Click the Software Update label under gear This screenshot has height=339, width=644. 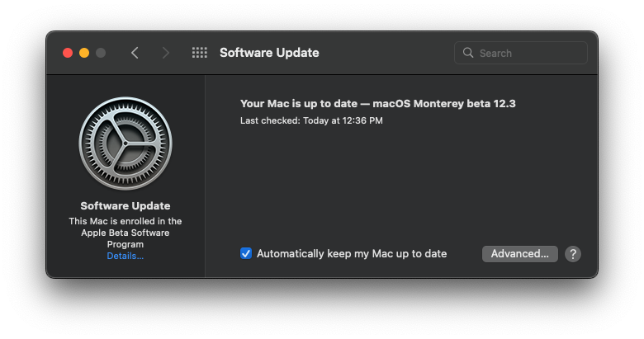pos(125,205)
